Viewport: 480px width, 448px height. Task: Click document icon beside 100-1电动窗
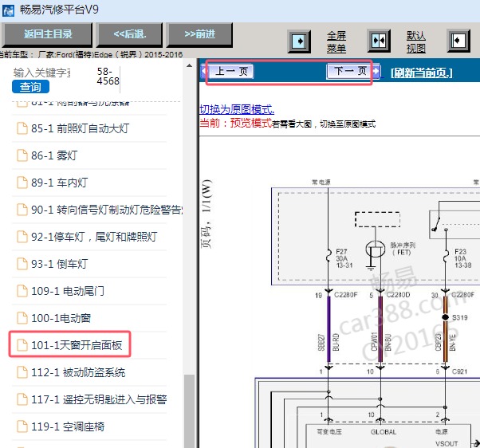click(x=22, y=318)
